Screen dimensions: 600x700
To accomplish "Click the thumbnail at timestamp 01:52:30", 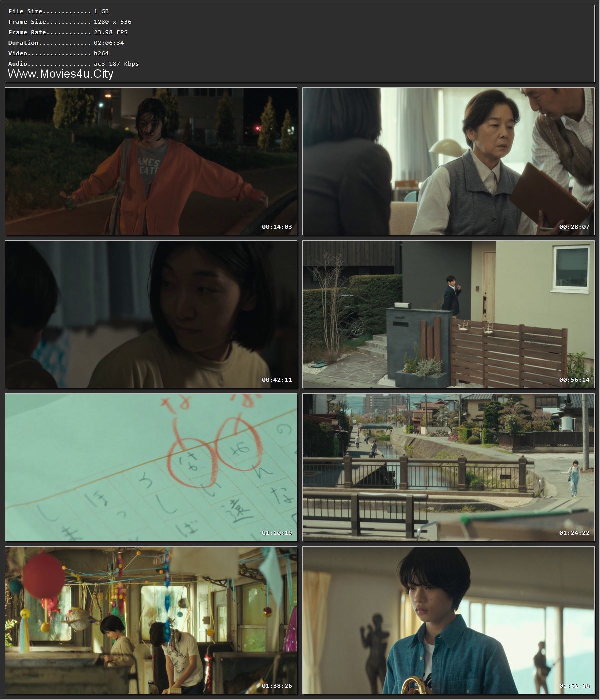I will click(447, 620).
